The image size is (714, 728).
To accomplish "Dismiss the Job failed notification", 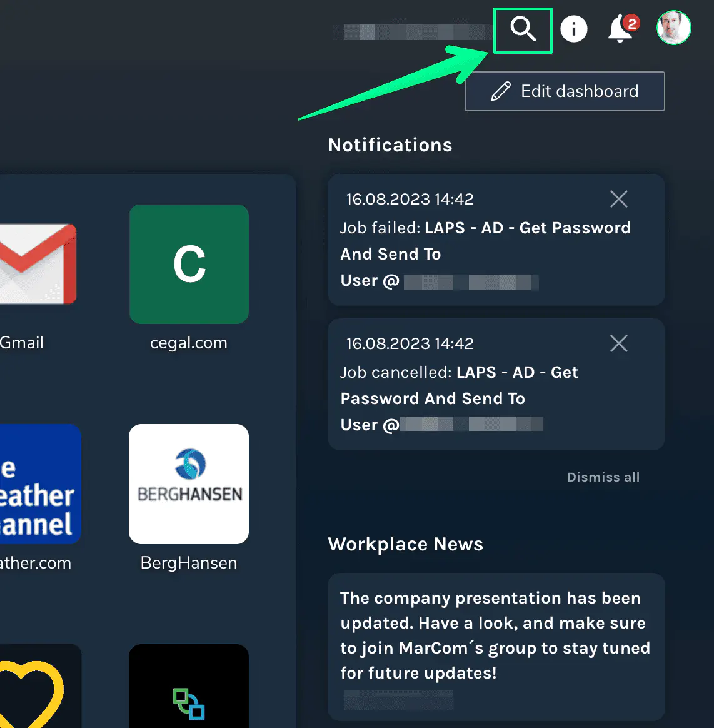I will click(x=618, y=199).
